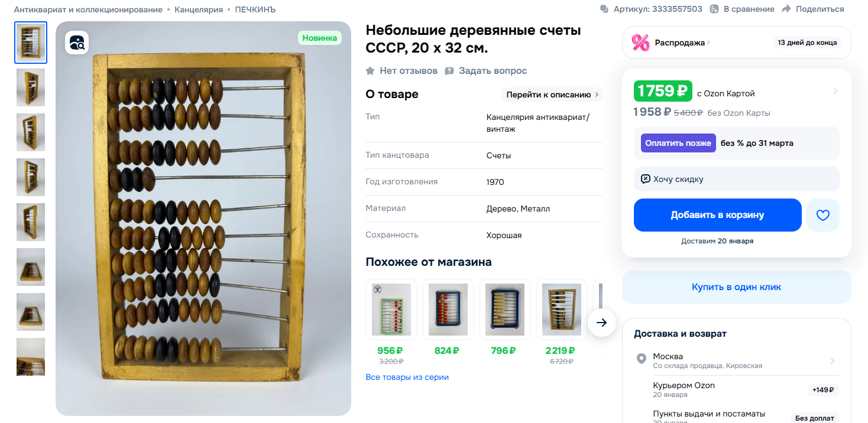Click the discount icon in Хочу скидку
The image size is (868, 423).
click(x=646, y=179)
